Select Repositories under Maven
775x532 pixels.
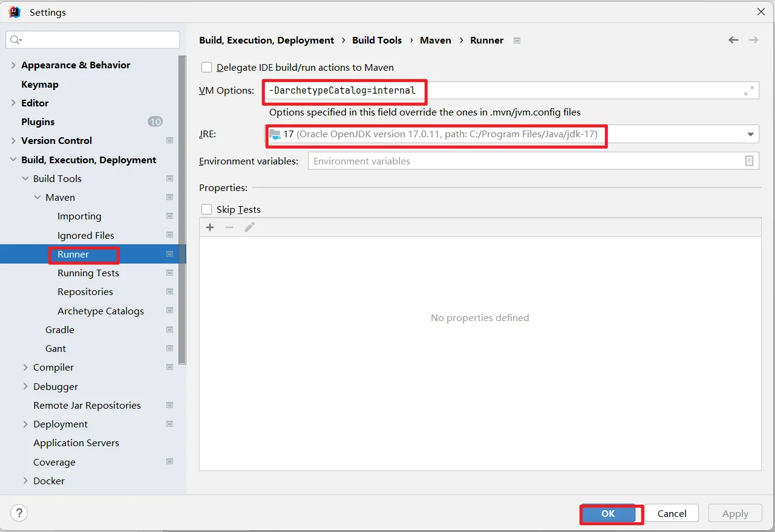pyautogui.click(x=85, y=292)
